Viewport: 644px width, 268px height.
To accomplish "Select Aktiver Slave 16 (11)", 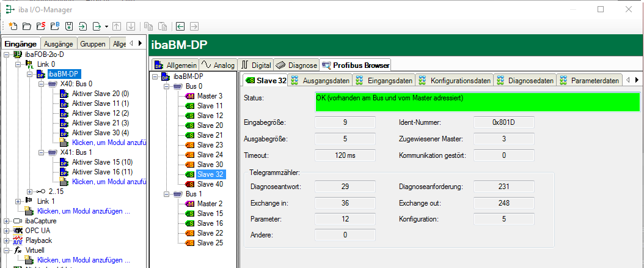I will click(x=102, y=172).
